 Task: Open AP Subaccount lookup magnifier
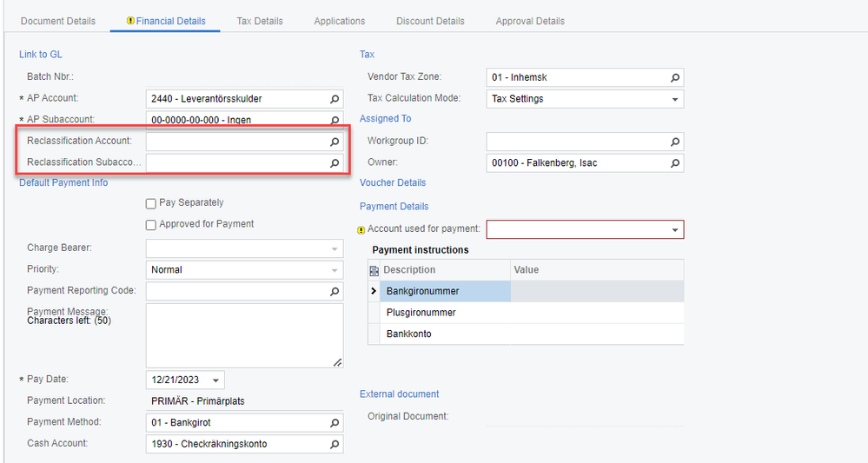[335, 120]
